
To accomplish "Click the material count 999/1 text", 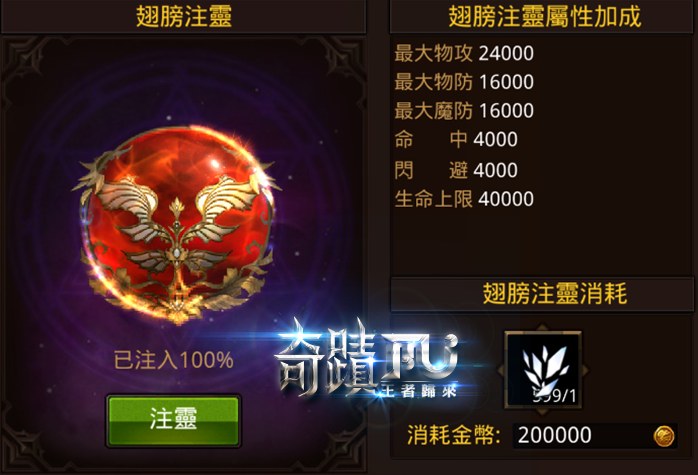I will [x=554, y=395].
